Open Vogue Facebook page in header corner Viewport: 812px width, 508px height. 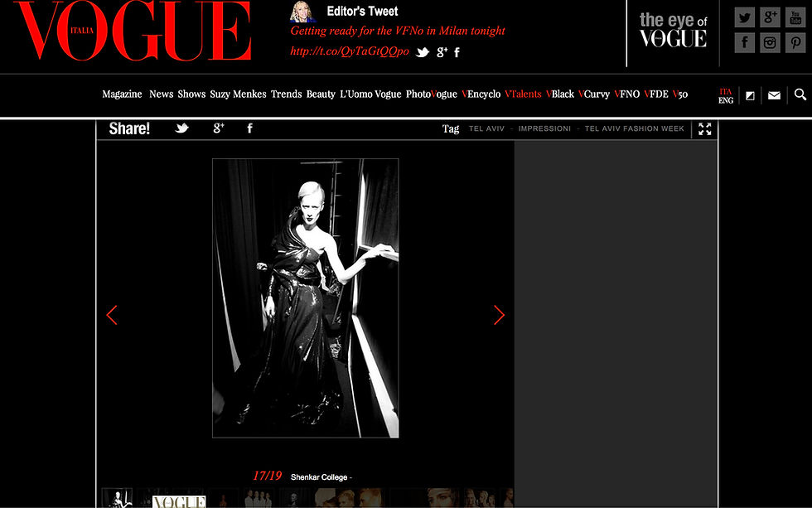pyautogui.click(x=744, y=42)
